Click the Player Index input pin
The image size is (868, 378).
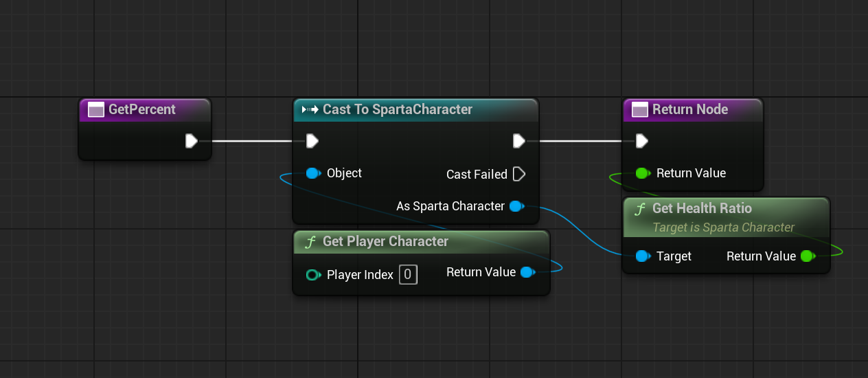(313, 275)
